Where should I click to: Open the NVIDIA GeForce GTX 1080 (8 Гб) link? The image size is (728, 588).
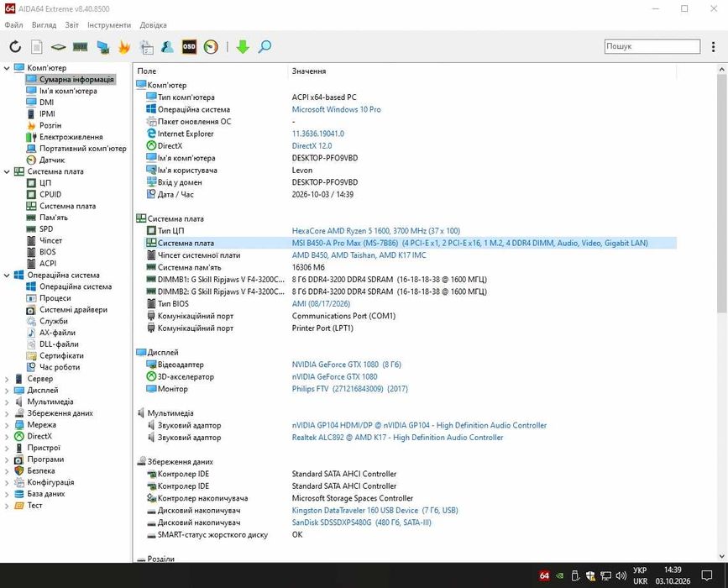tap(346, 365)
